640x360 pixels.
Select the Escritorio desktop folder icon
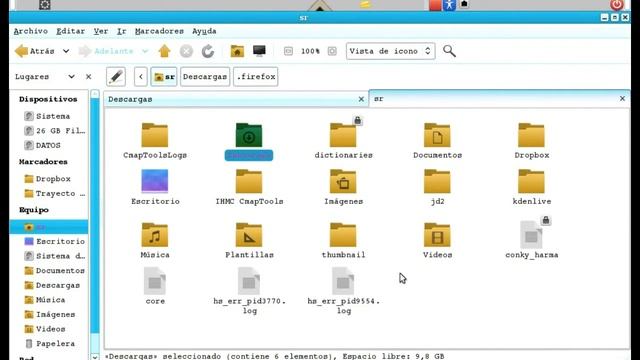click(x=155, y=181)
